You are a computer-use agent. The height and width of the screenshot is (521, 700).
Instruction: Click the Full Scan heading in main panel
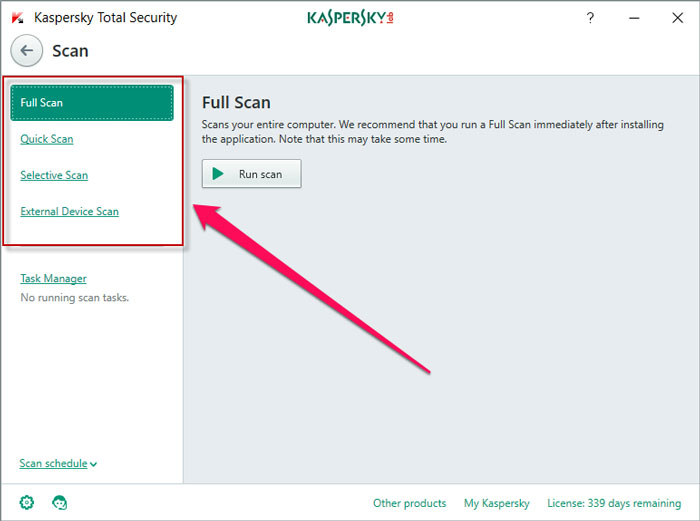click(x=236, y=103)
